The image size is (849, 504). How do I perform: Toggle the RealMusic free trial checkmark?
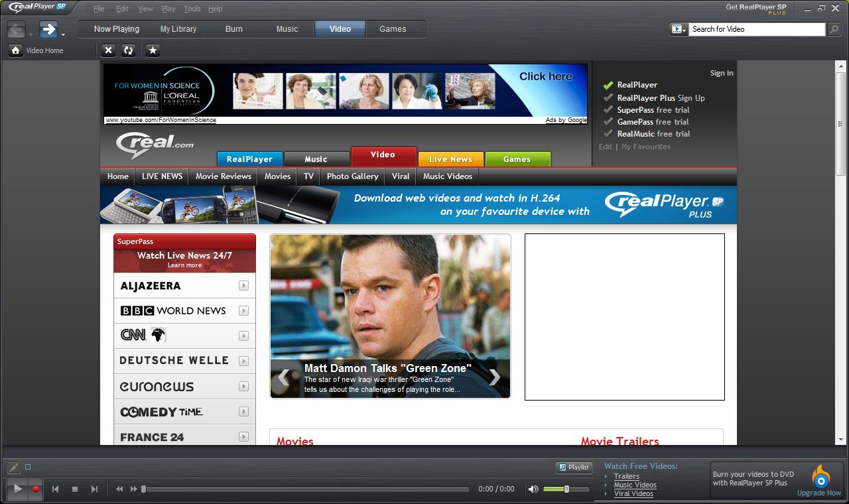[x=608, y=133]
